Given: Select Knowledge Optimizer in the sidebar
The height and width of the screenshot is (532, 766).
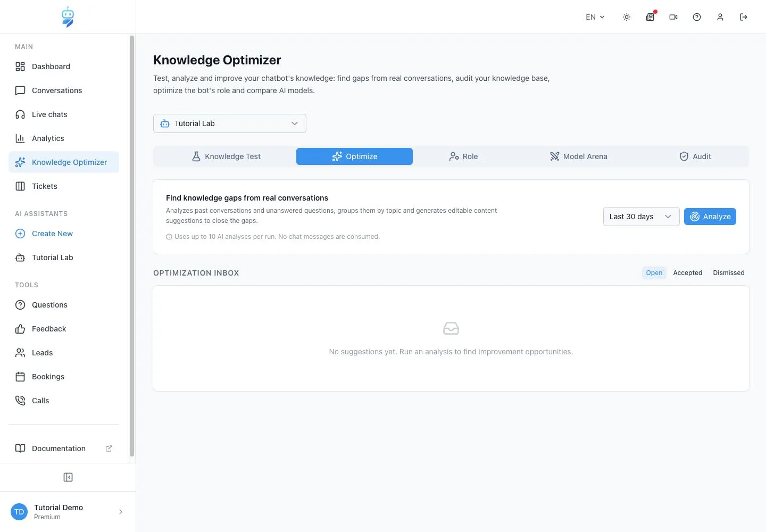Looking at the screenshot, I should point(64,162).
